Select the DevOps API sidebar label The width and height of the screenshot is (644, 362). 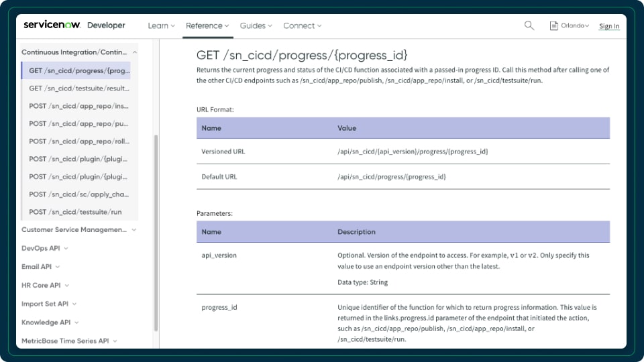coord(41,248)
